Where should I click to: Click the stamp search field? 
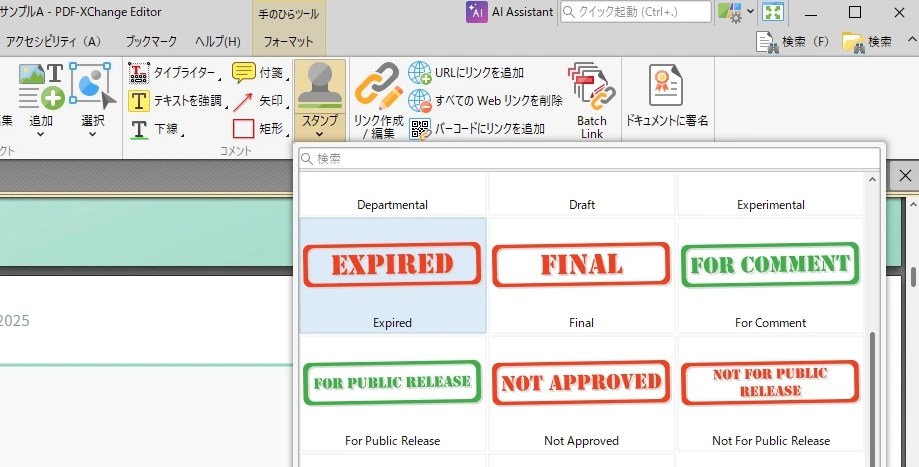589,159
